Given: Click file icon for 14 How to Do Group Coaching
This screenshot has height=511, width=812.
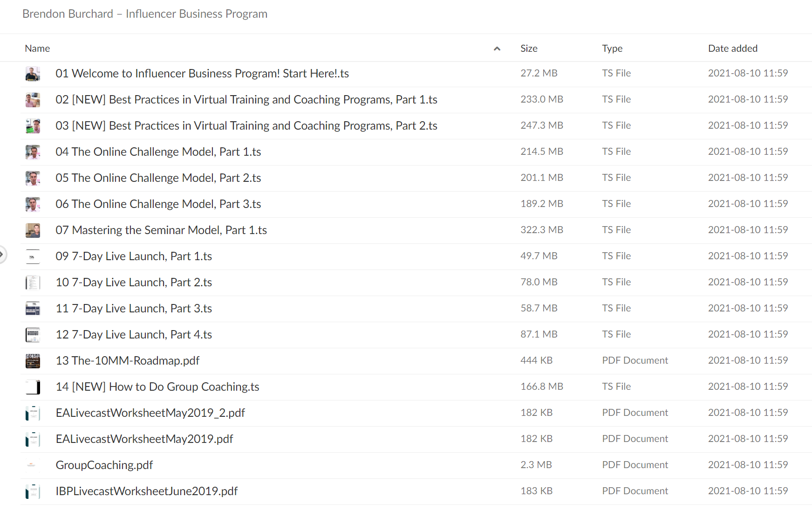Looking at the screenshot, I should (x=33, y=387).
